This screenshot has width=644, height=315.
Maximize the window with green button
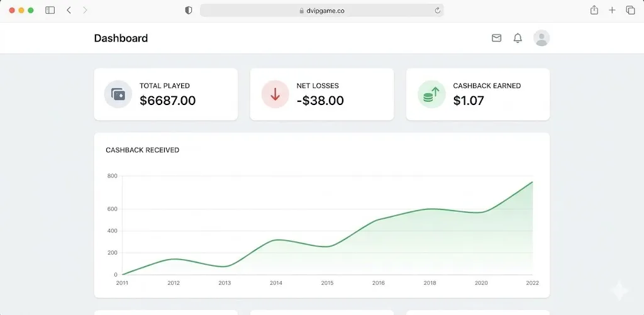30,10
